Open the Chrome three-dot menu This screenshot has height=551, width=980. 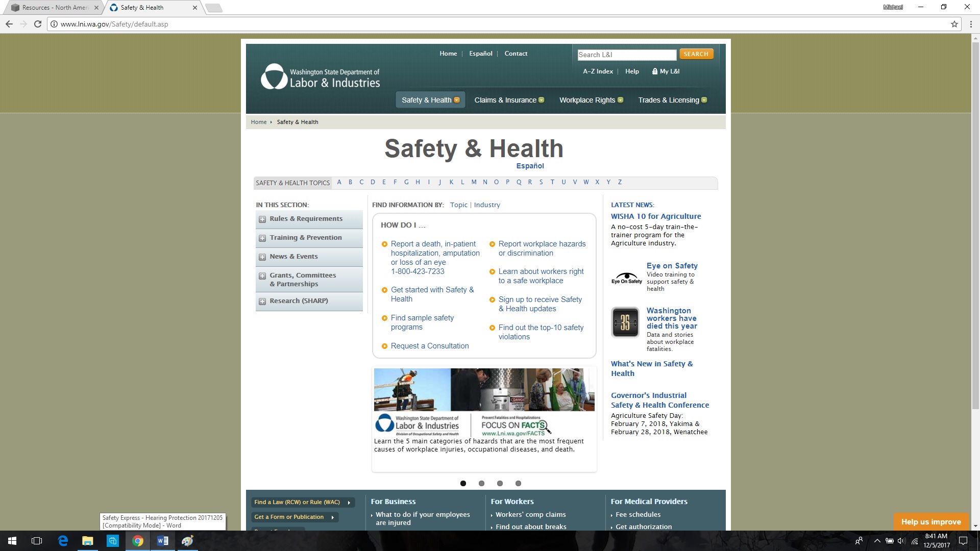[x=971, y=24]
